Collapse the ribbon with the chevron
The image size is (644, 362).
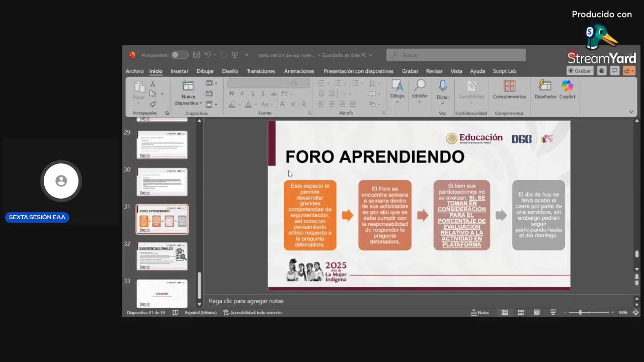[x=631, y=112]
